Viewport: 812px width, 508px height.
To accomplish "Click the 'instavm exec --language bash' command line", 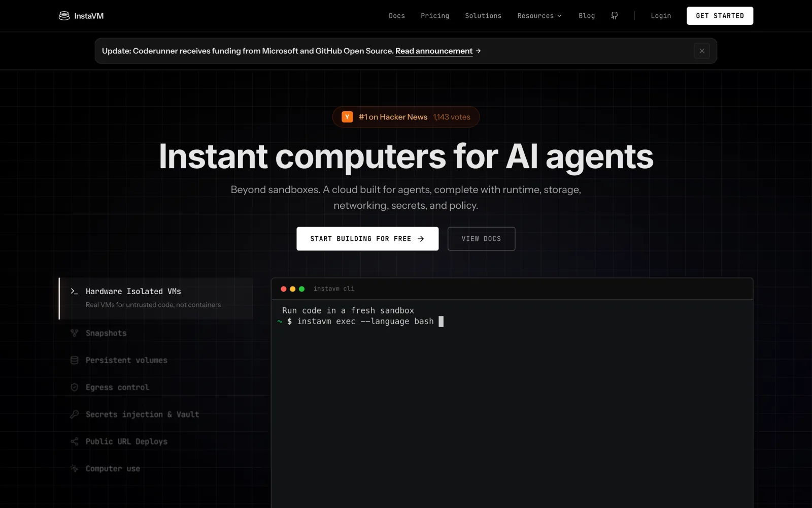I will 365,322.
